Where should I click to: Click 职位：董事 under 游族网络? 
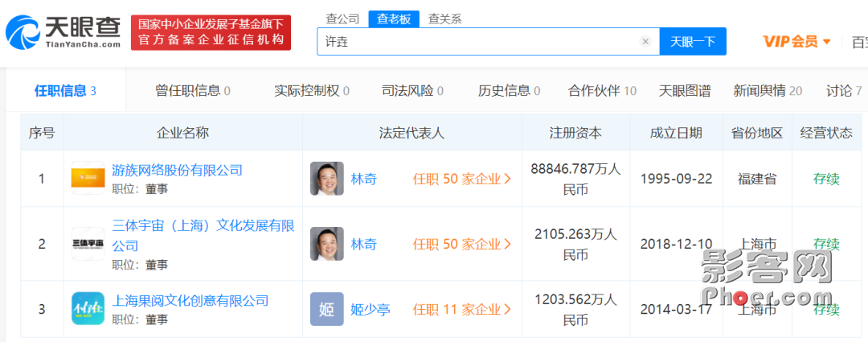point(140,189)
